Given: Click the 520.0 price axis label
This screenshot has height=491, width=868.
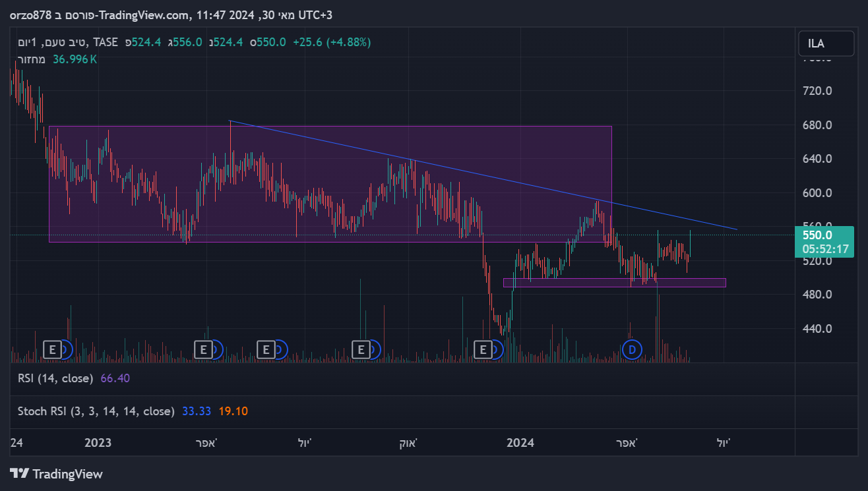Looking at the screenshot, I should (x=817, y=261).
